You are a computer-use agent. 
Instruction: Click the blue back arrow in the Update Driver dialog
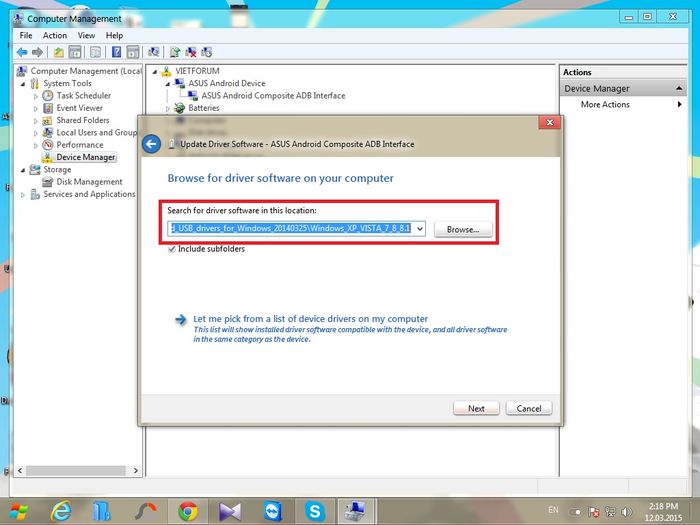pyautogui.click(x=151, y=144)
